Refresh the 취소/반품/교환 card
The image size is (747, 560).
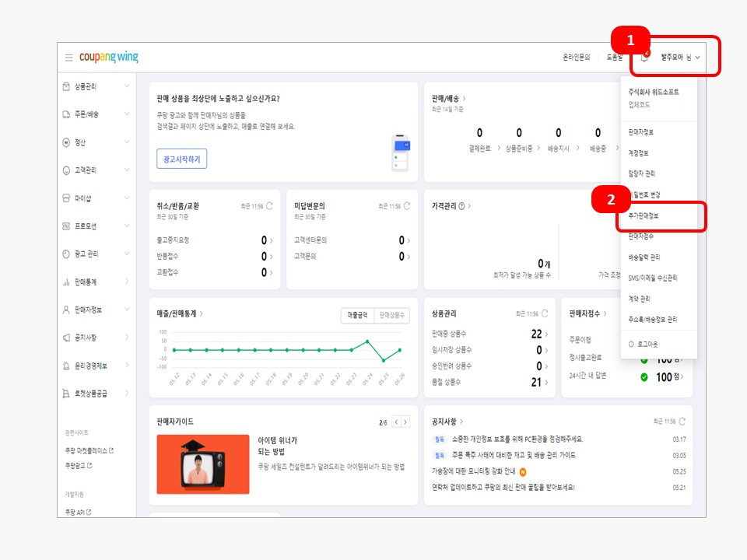point(269,206)
